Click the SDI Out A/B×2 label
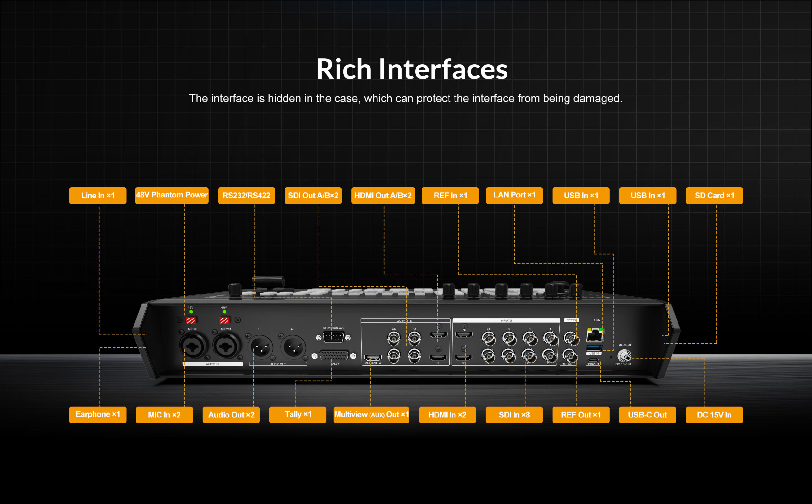 313,195
